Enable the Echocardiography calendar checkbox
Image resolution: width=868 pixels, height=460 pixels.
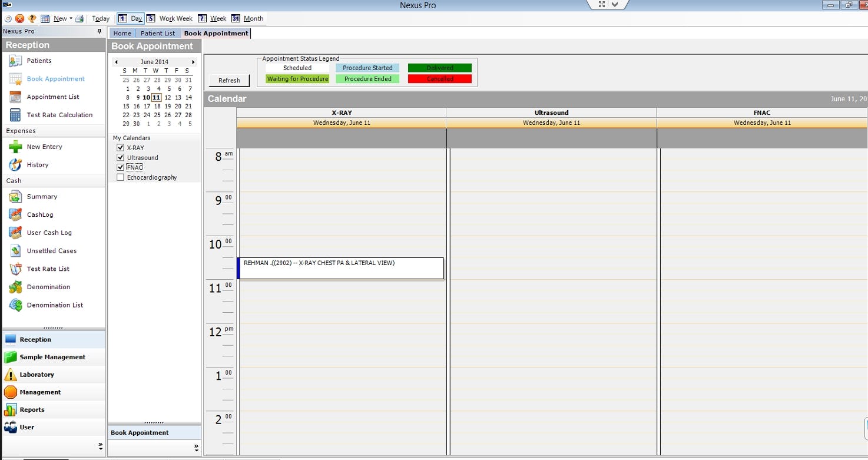pyautogui.click(x=121, y=177)
